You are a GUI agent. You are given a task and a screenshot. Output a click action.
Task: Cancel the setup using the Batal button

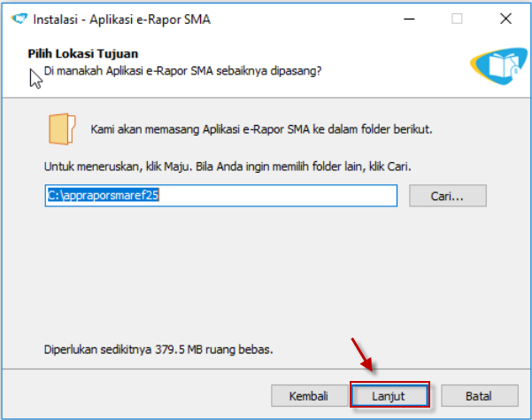click(479, 395)
